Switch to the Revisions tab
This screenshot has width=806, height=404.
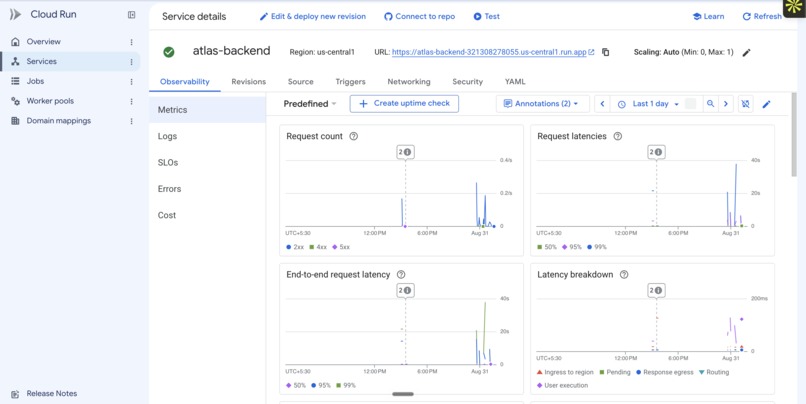[249, 82]
